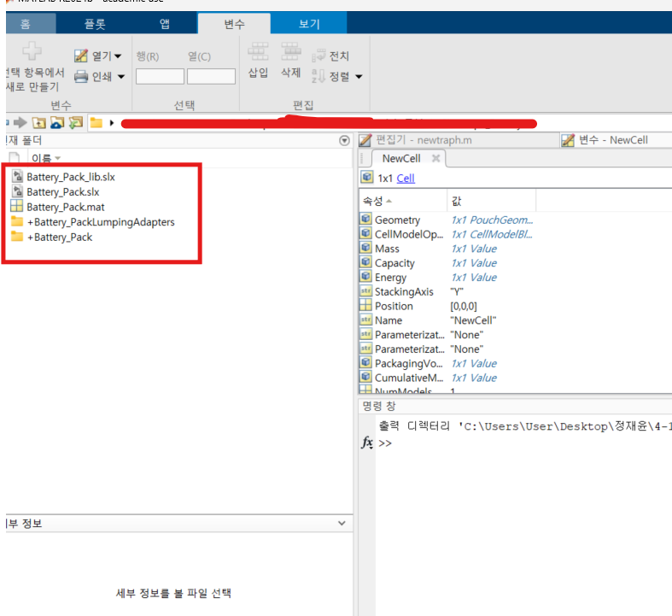Image resolution: width=672 pixels, height=616 pixels.
Task: Click the +Battery_Pack folder icon
Action: 17,236
